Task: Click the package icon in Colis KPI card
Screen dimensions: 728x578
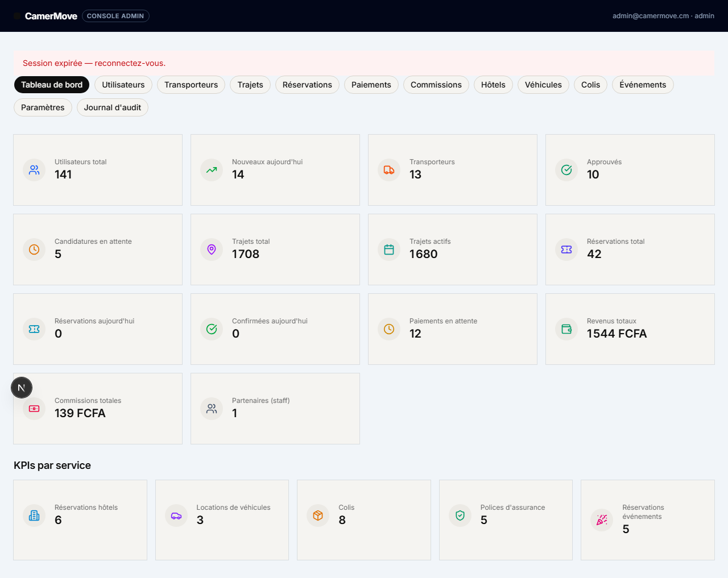Action: click(318, 515)
